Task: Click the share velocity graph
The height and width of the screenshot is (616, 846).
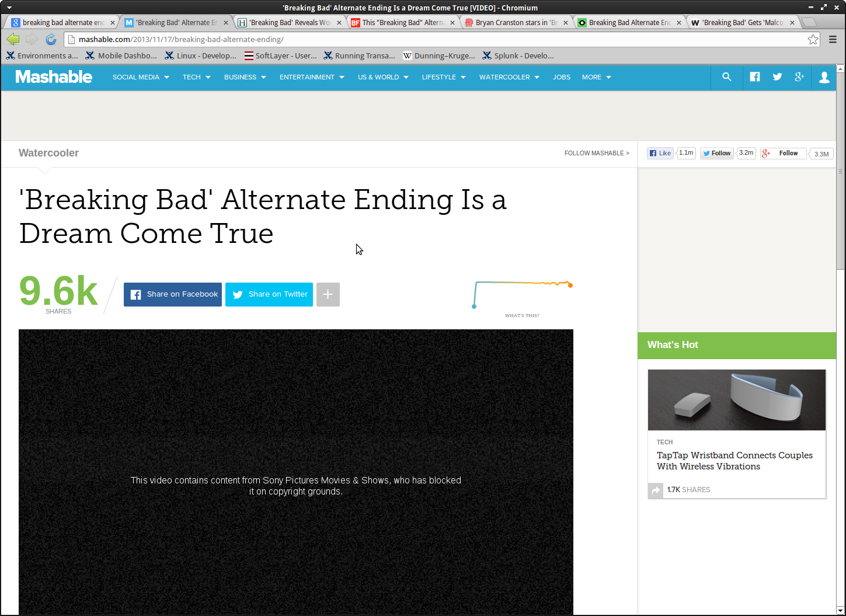Action: pyautogui.click(x=523, y=294)
